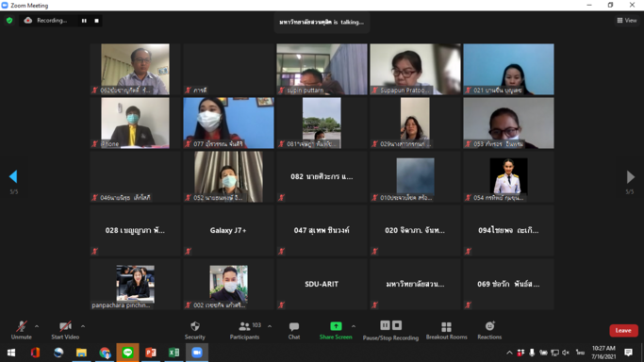Open Microsoft Office from the taskbar

tap(35, 353)
